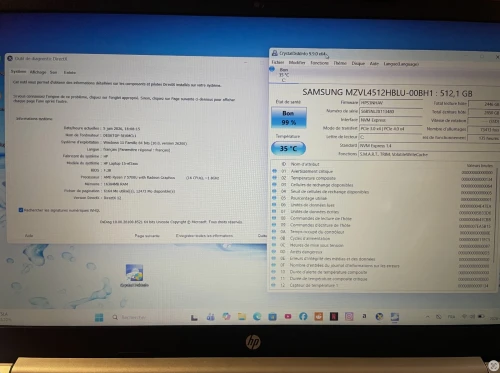Click the status dot of Température composite row
This screenshot has height=373, width=500.
pos(274,178)
